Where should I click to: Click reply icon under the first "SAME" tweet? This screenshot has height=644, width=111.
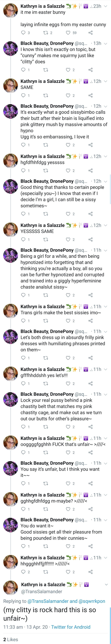23,95
